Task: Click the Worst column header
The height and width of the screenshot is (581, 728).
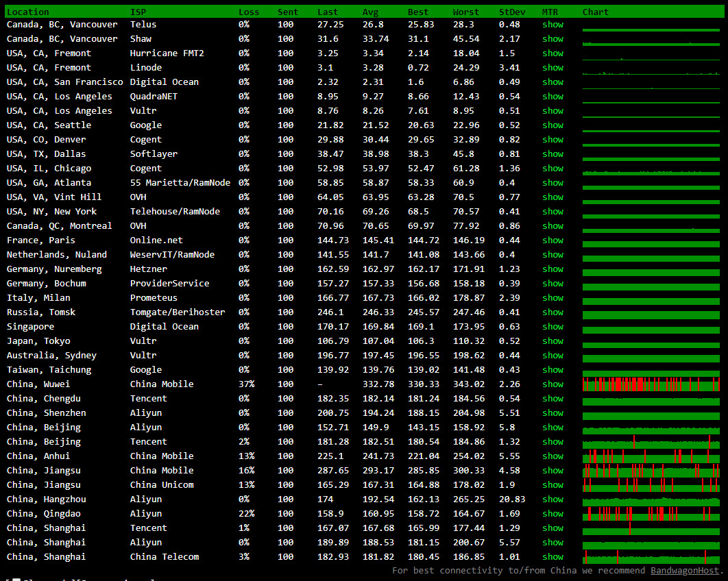Action: tap(465, 12)
